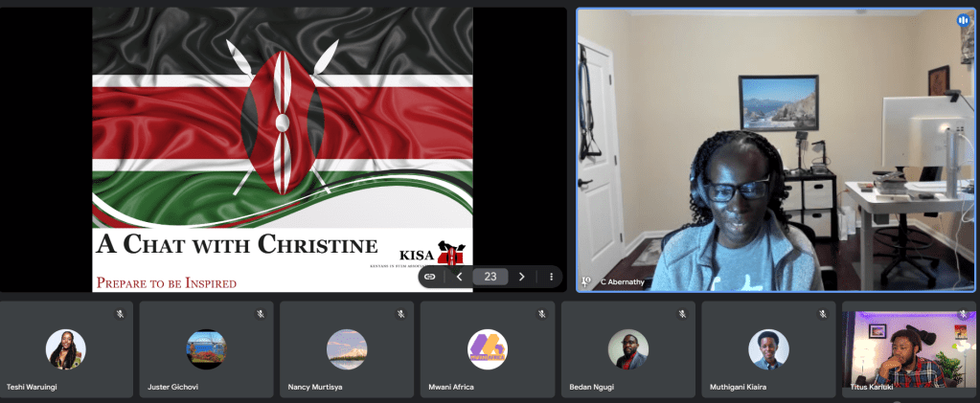Click Nancy Murtisya profile avatar
Viewport: 980px width, 403px height.
[x=347, y=349]
